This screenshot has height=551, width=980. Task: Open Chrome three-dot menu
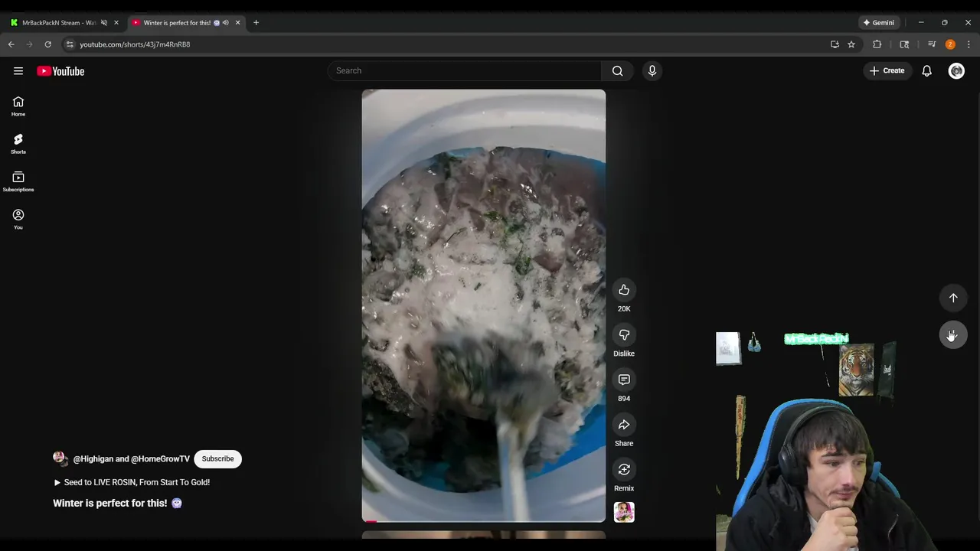click(969, 44)
